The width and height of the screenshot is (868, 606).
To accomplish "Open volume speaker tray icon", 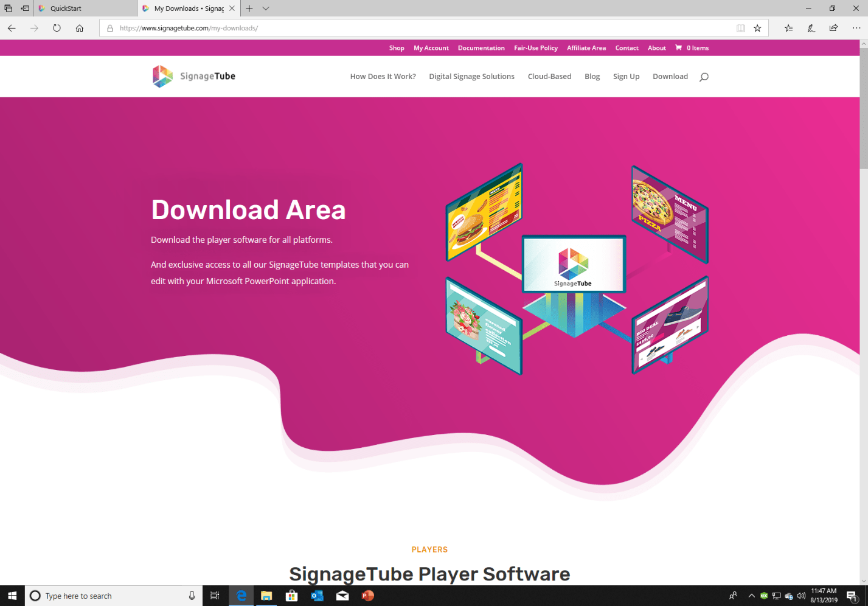I will click(x=801, y=596).
